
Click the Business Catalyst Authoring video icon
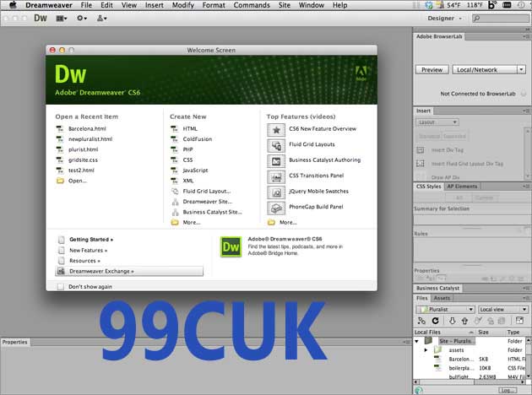click(x=276, y=161)
